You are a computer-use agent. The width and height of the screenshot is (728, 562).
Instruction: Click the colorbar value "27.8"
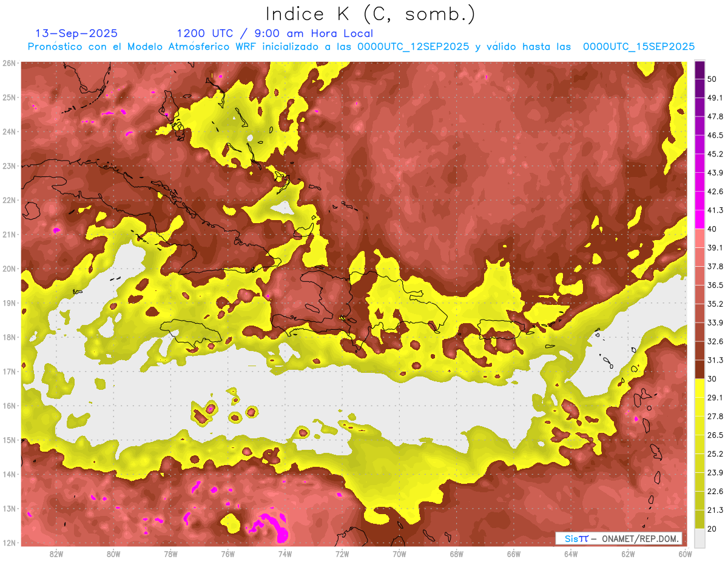click(x=715, y=416)
